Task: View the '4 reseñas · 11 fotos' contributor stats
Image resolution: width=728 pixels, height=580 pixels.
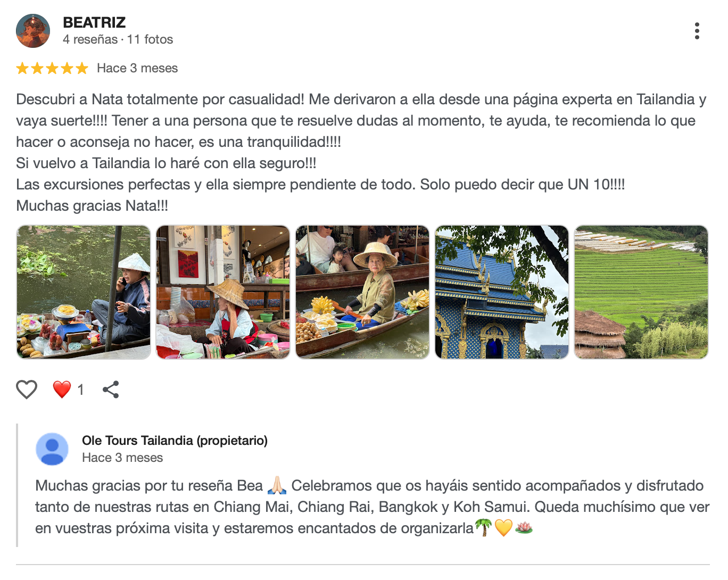Action: pyautogui.click(x=118, y=39)
